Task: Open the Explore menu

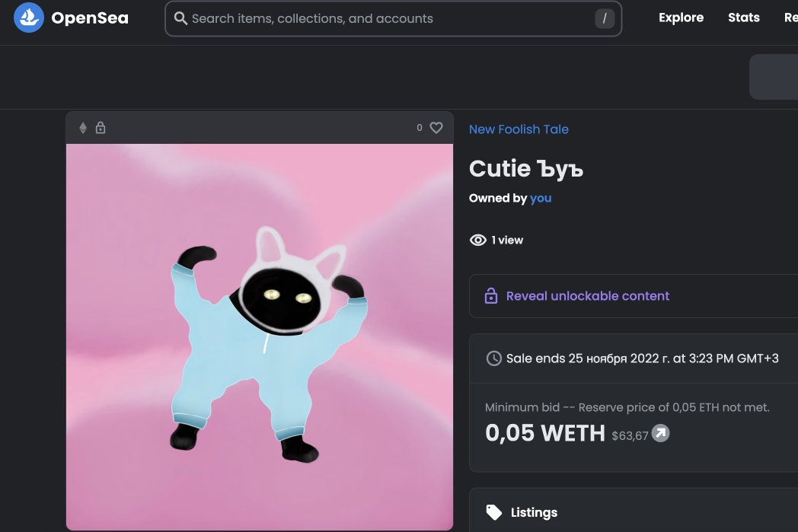Action: point(681,18)
